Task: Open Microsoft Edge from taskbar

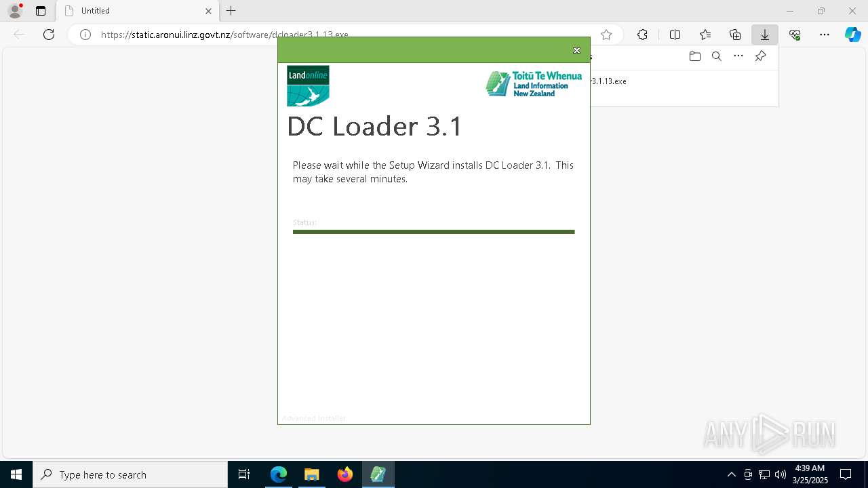Action: point(279,474)
